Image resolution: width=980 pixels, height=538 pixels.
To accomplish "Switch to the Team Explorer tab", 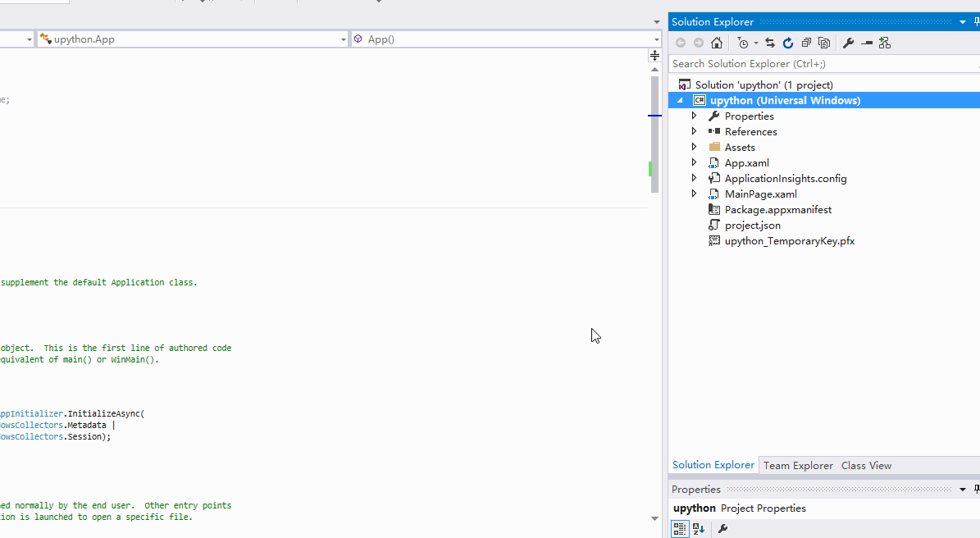I will point(798,466).
